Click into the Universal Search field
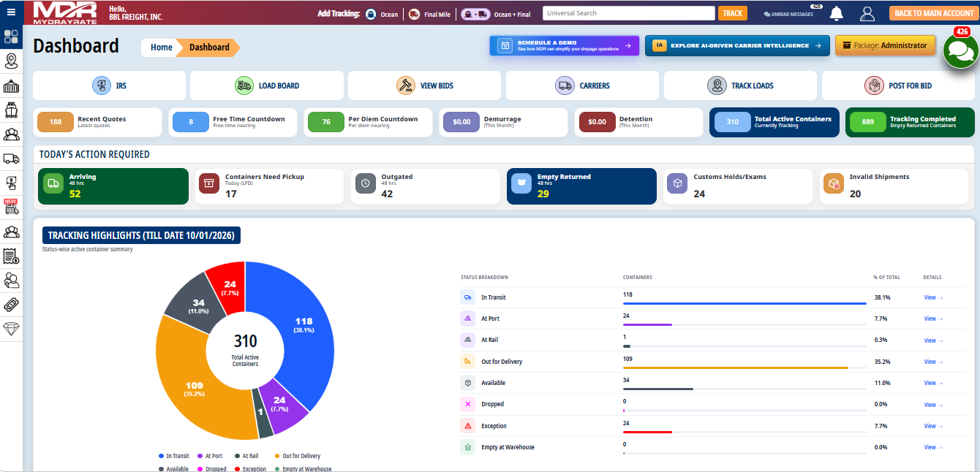 pos(629,13)
